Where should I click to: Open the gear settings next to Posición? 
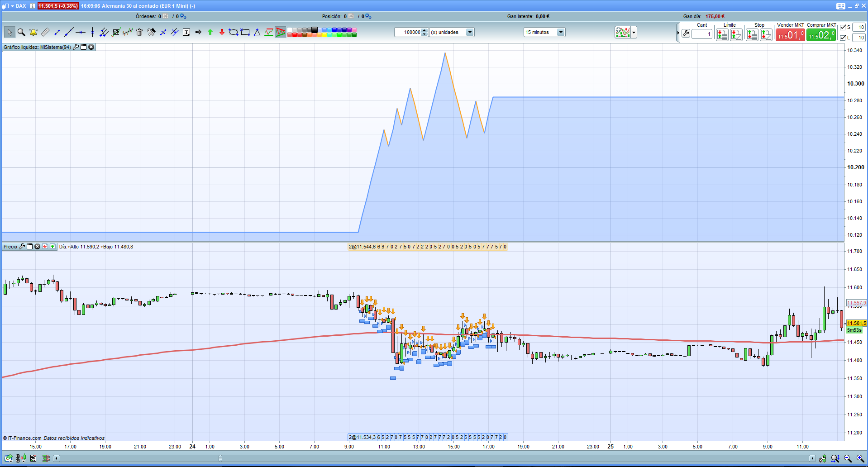tap(368, 16)
